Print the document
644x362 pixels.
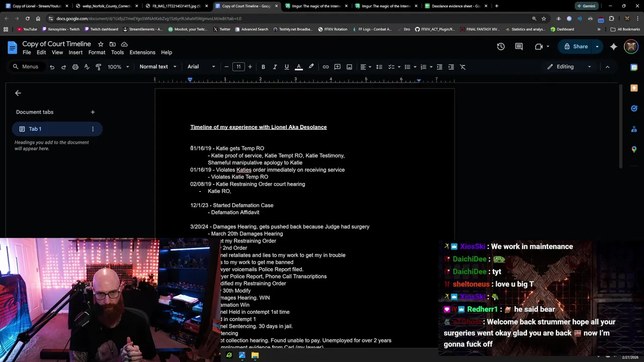pos(75,67)
